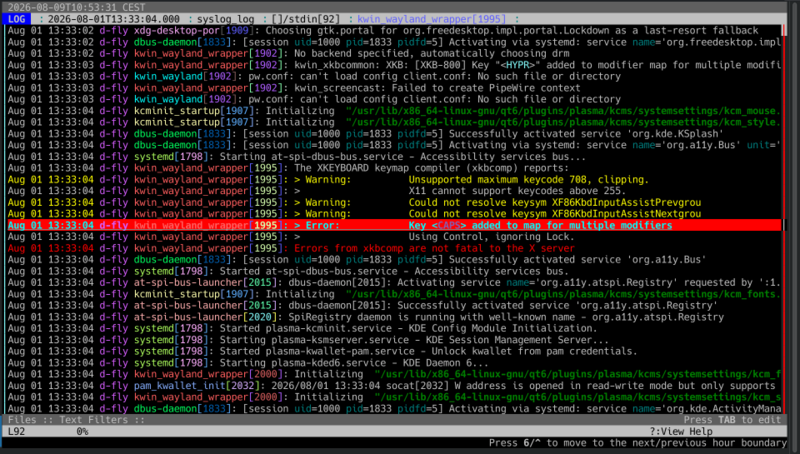Screen dimensions: 800x454
Task: Select 'Failed to create PipeWire context' line
Action: click(394, 88)
